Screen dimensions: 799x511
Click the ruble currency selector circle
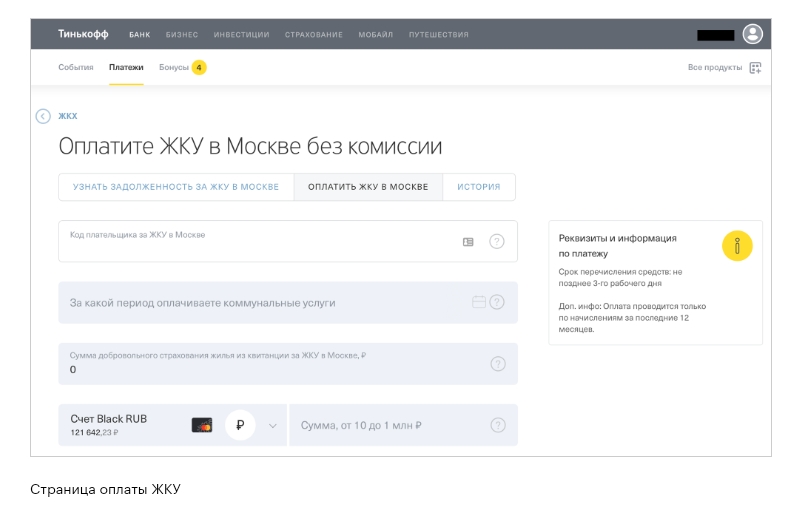pos(240,425)
